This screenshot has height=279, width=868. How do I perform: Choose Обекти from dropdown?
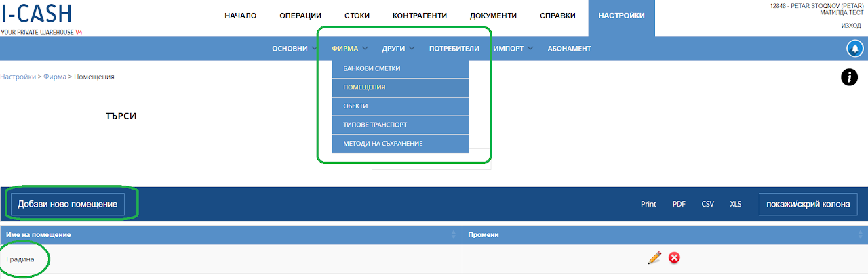tap(400, 106)
